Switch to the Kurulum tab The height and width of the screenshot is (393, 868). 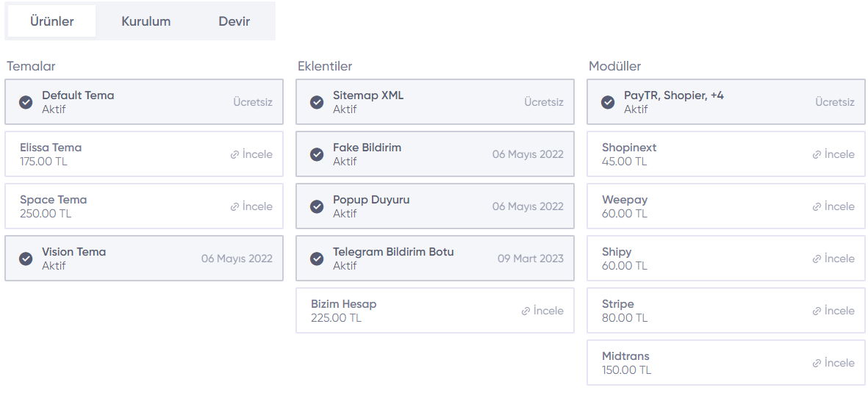pyautogui.click(x=146, y=21)
